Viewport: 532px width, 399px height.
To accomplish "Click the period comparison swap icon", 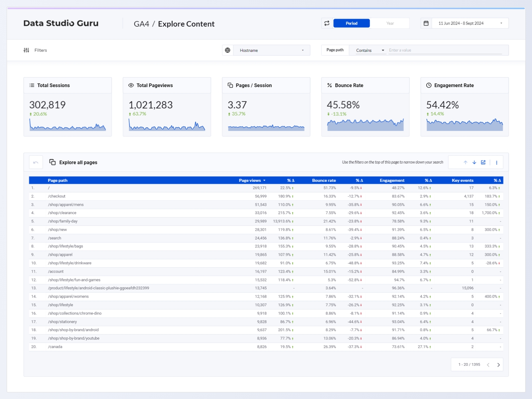I will click(327, 23).
